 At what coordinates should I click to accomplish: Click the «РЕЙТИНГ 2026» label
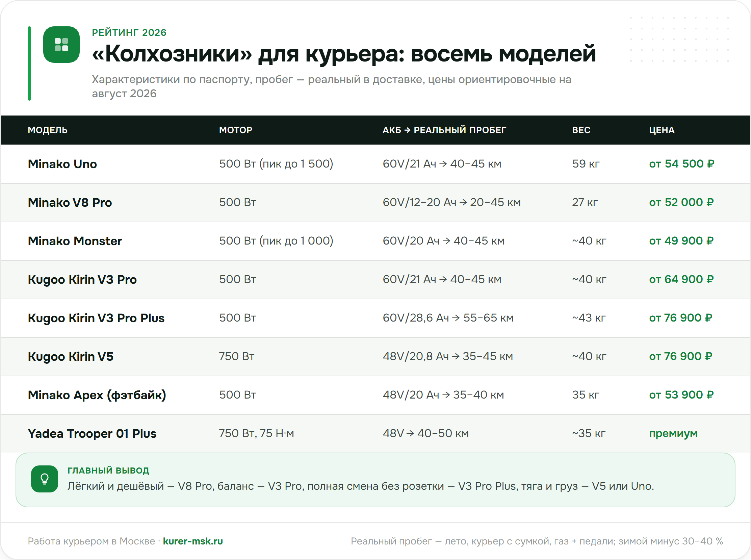coord(129,32)
